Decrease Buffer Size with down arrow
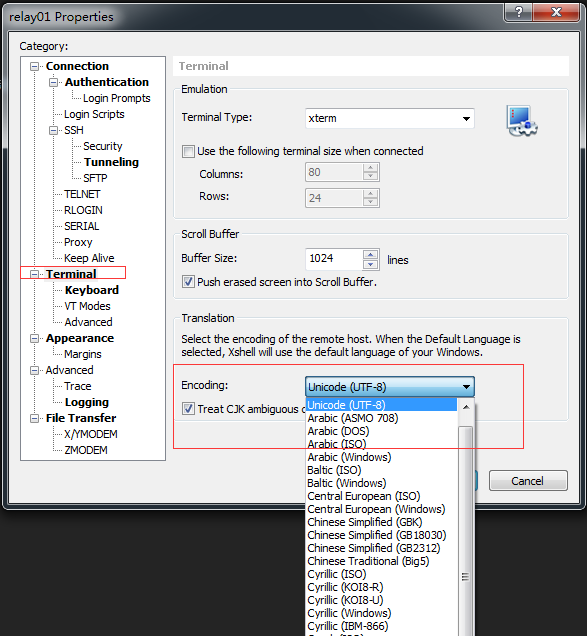Viewport: 587px width, 636px height. click(x=370, y=264)
